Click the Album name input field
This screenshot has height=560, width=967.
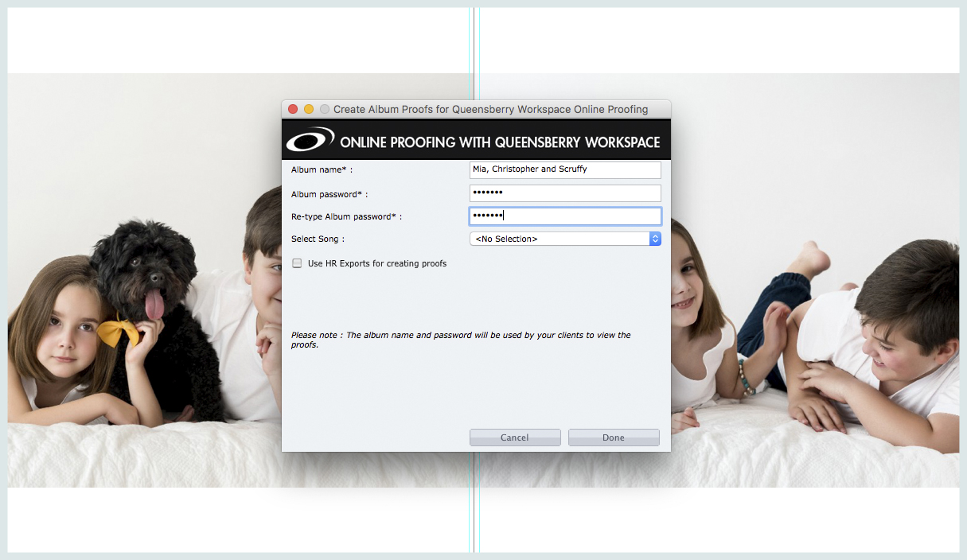pos(565,169)
